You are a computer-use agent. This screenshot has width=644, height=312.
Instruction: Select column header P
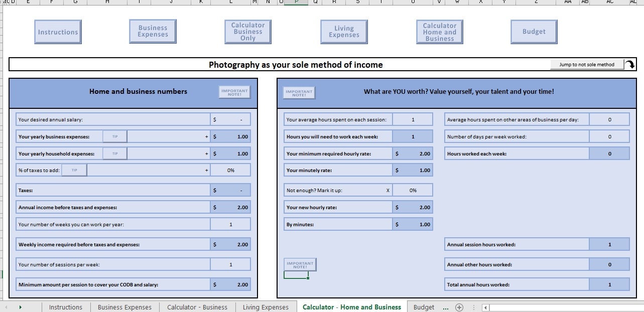point(296,3)
